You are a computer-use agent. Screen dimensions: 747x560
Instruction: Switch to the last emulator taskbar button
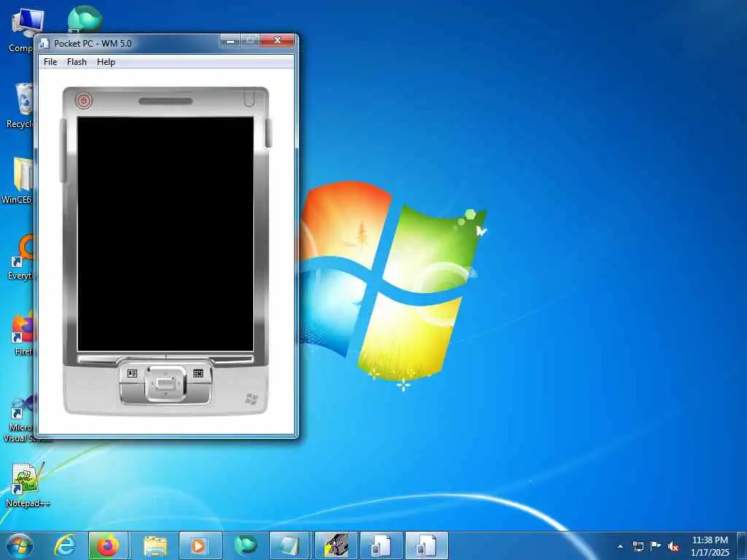coord(426,545)
